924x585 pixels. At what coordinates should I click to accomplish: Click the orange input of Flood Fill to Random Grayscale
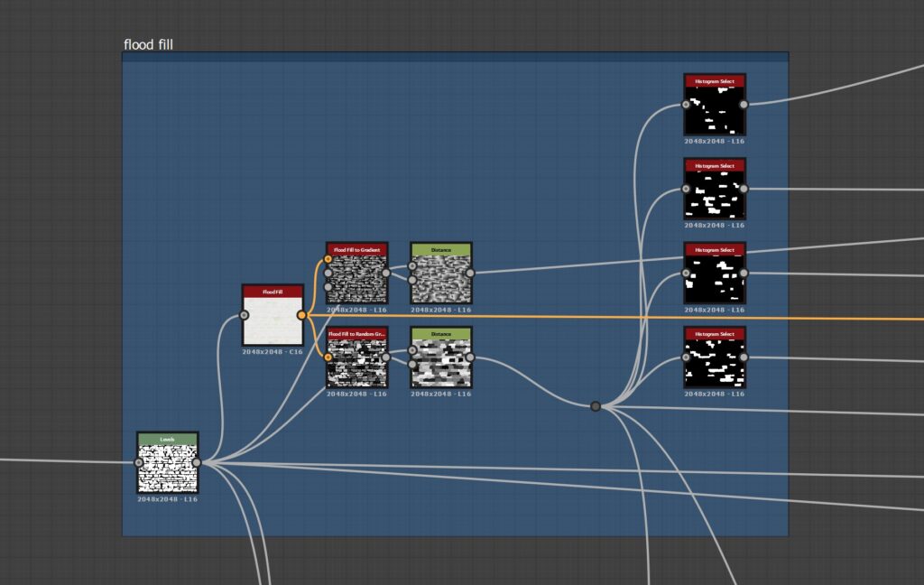[328, 357]
